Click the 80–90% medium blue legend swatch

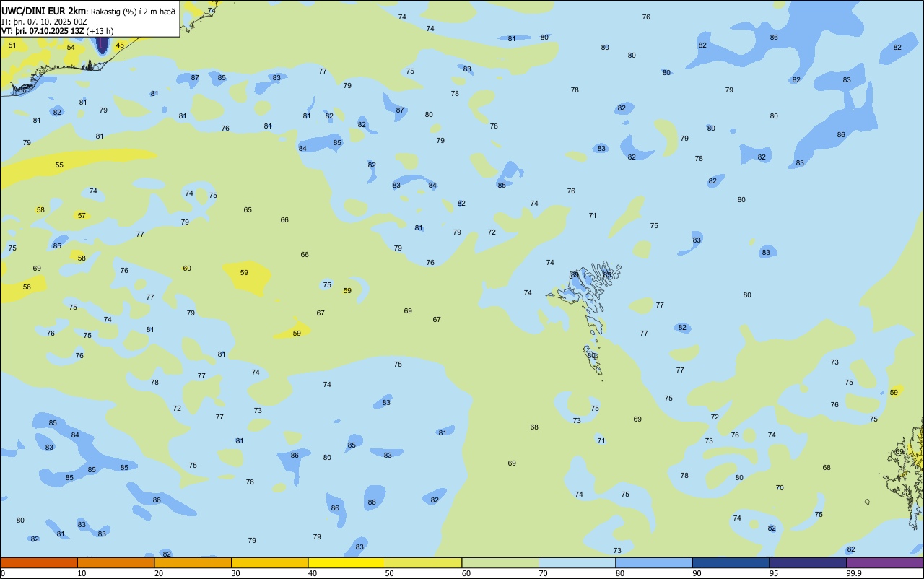tap(654, 562)
